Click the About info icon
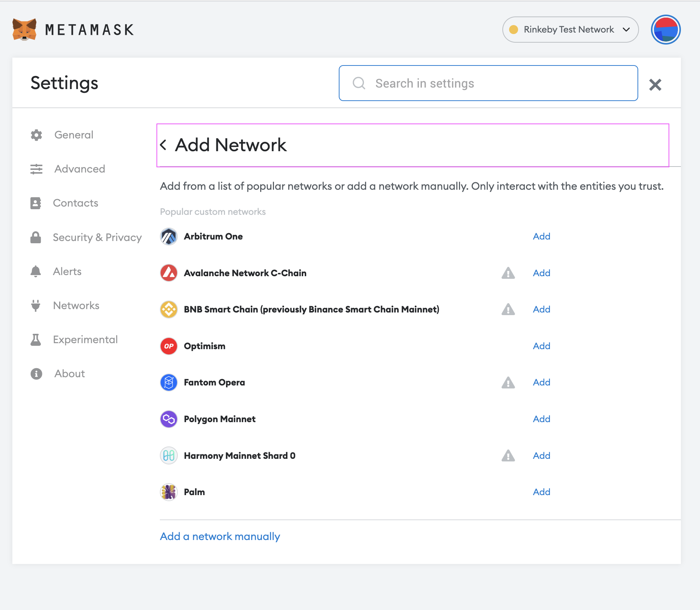Screen dimensions: 700x610 click(36, 373)
